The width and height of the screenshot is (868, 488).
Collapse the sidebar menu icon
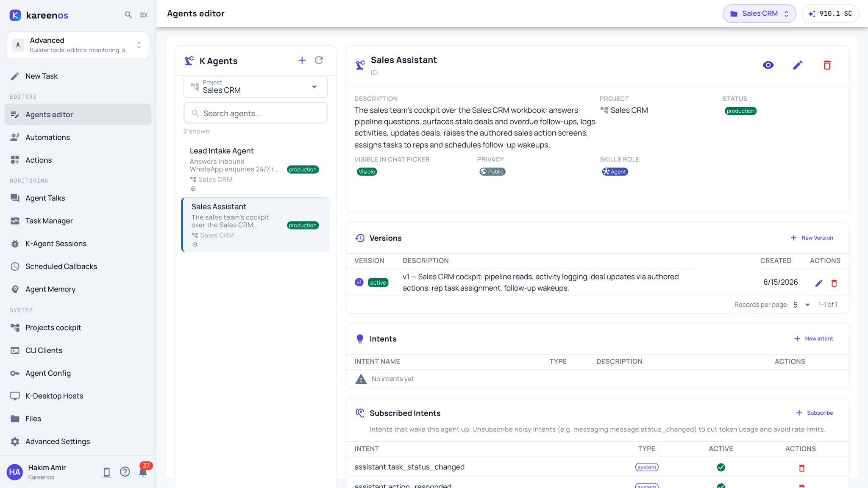(x=144, y=15)
